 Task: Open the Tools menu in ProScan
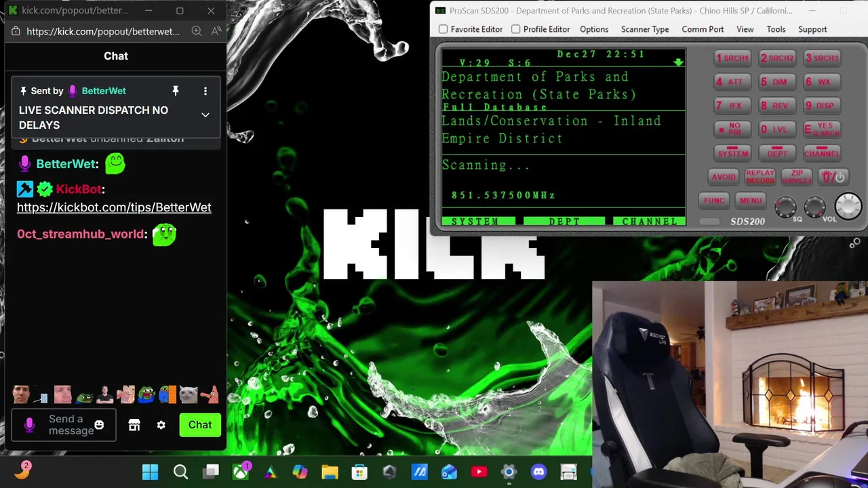pos(776,29)
